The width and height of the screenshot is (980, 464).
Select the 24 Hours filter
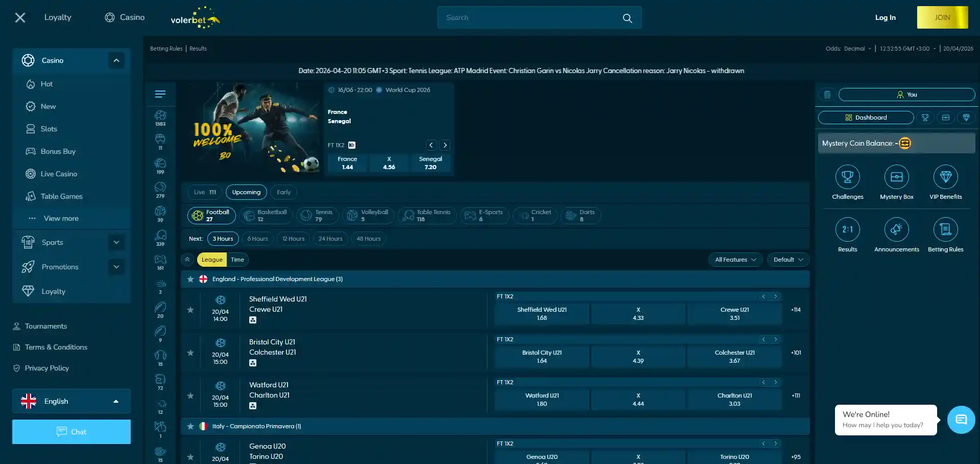click(x=330, y=239)
